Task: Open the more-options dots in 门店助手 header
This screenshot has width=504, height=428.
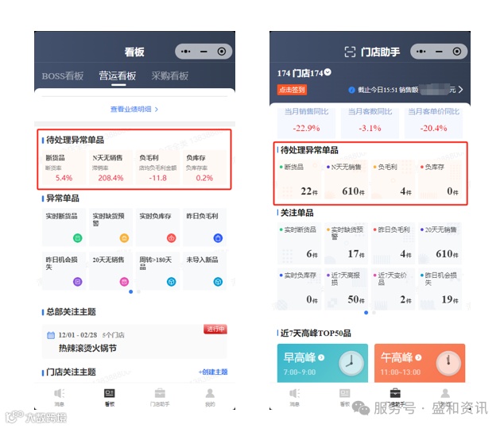Action: [x=421, y=52]
